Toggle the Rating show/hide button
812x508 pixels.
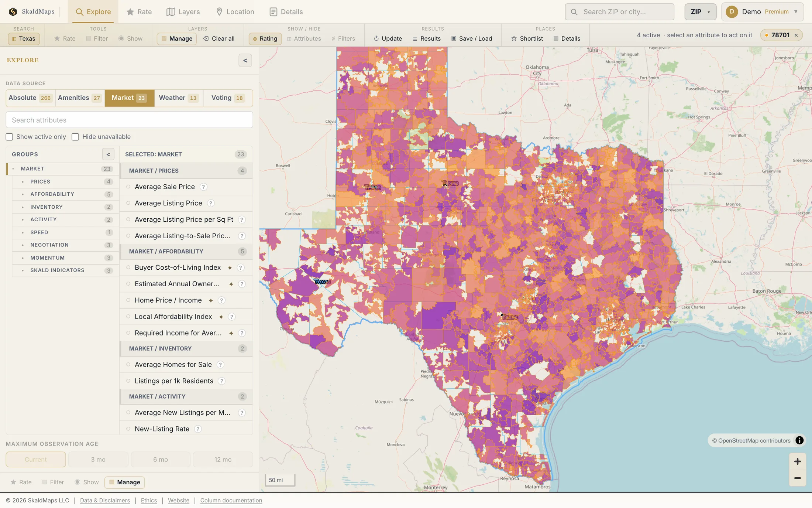pos(265,38)
